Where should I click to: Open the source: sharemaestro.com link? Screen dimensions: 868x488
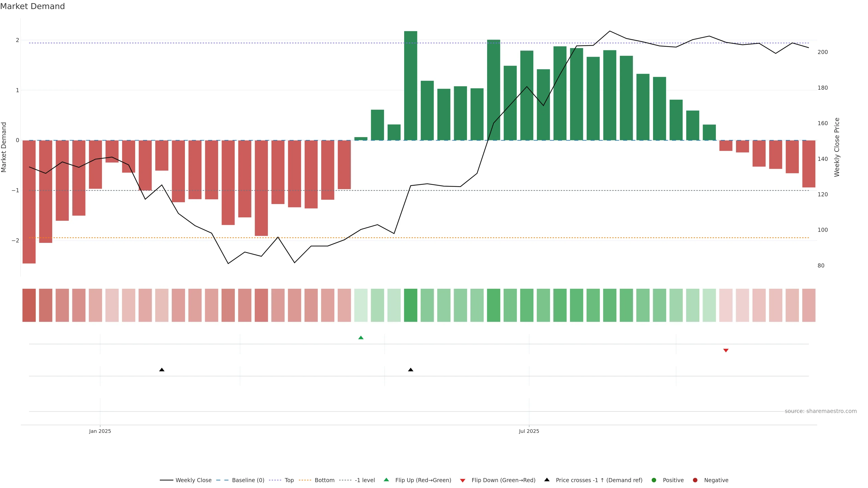(821, 411)
